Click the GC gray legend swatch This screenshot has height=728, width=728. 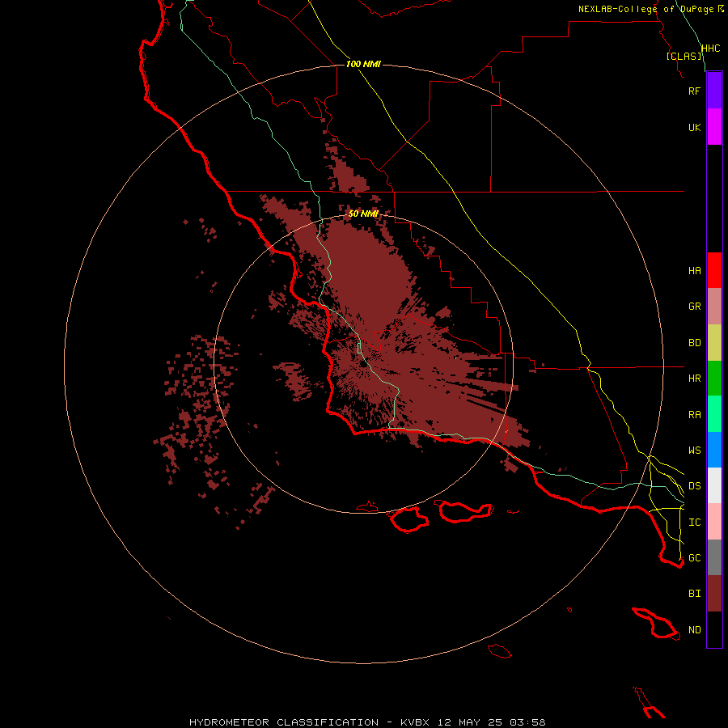(x=714, y=557)
